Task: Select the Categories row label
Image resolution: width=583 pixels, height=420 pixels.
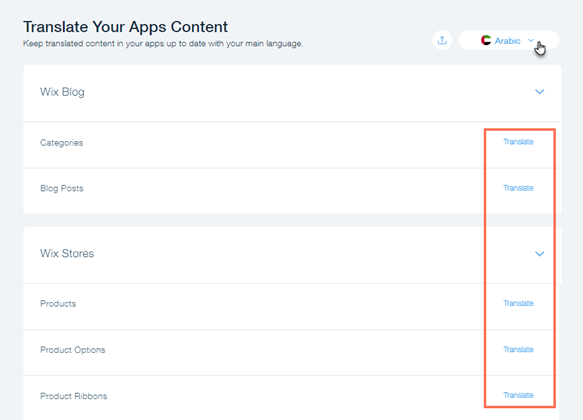Action: pyautogui.click(x=61, y=143)
